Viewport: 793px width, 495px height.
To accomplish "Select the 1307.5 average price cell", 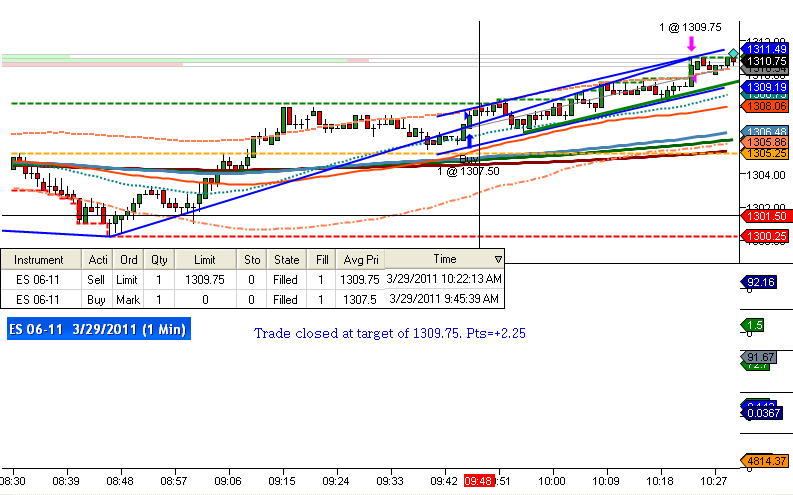I will point(360,300).
